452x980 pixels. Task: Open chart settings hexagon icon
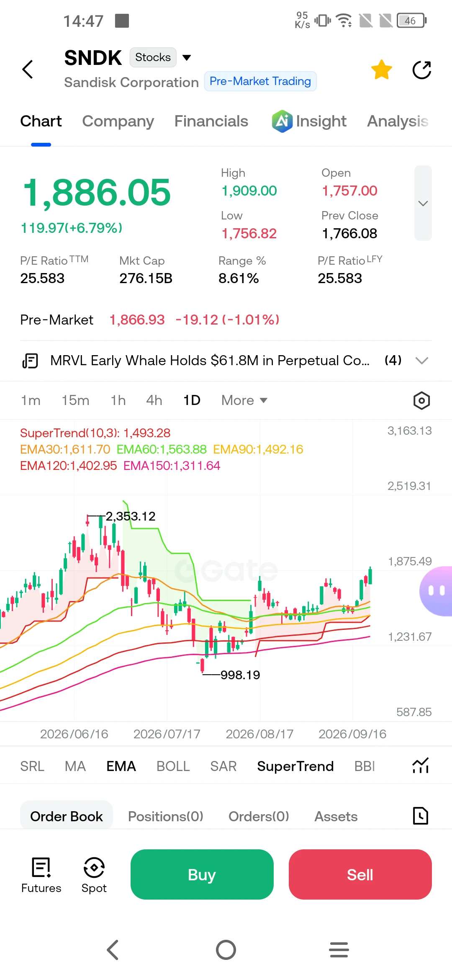[421, 401]
